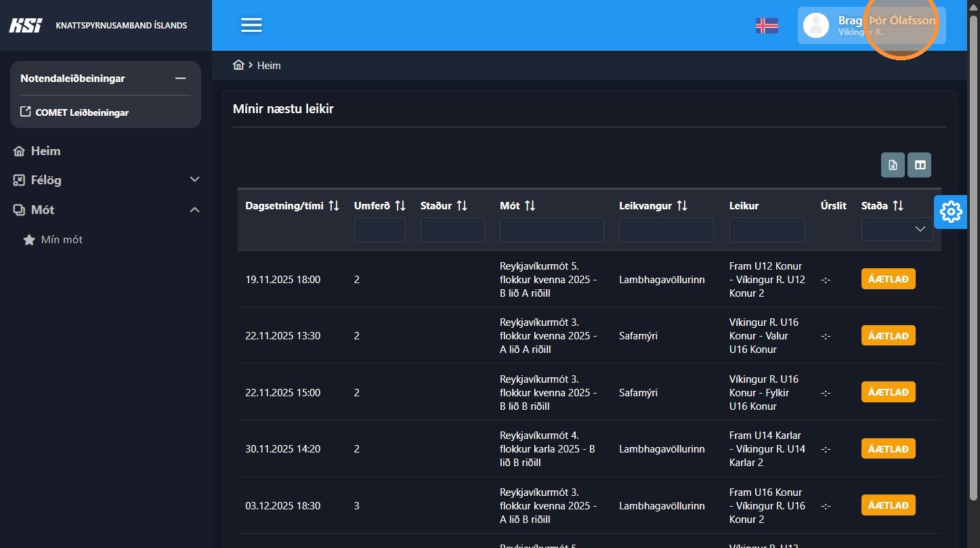This screenshot has height=548, width=980.
Task: Focus the Leikur filter field
Action: coord(767,230)
